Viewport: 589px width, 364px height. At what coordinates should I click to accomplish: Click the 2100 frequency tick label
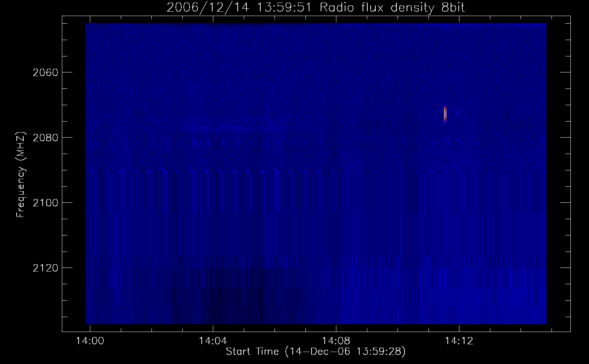pos(45,203)
